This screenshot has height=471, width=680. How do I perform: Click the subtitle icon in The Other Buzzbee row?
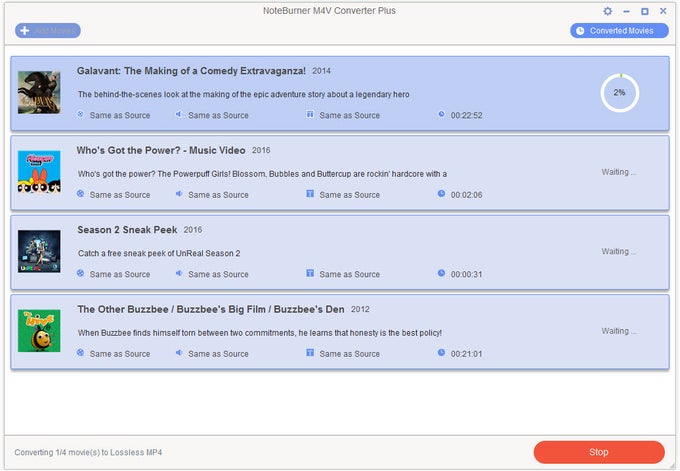tap(310, 352)
